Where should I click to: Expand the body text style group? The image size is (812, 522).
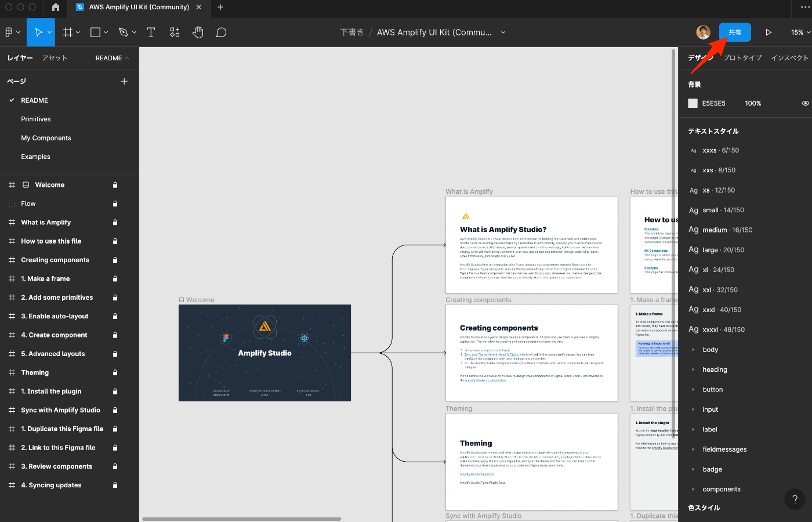(693, 350)
